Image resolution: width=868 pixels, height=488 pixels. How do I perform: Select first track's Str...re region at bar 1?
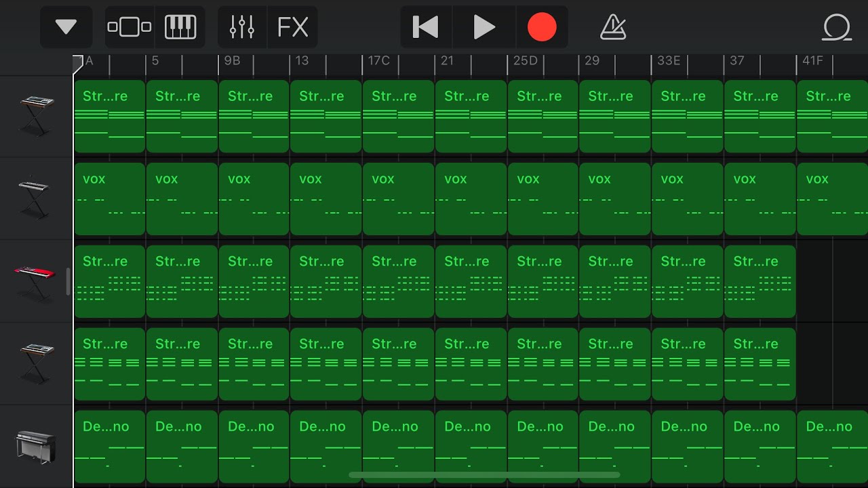pyautogui.click(x=109, y=117)
